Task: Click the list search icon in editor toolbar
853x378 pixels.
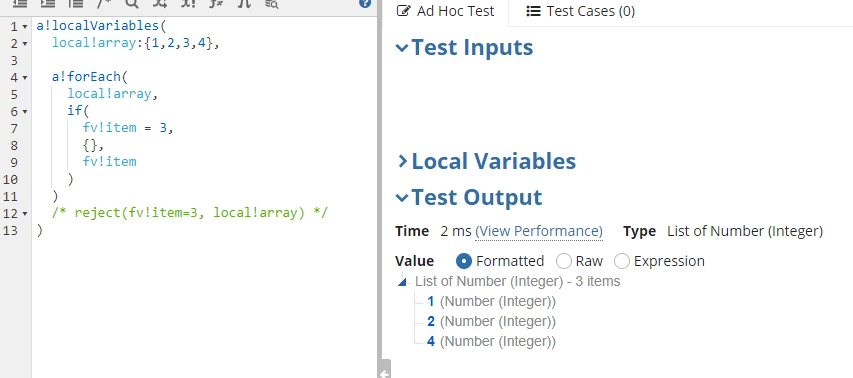Action: coord(271,4)
